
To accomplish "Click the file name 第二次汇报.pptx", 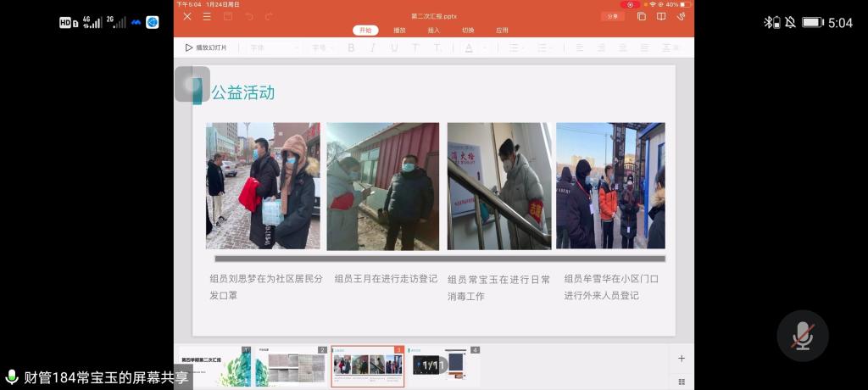I will tap(433, 17).
